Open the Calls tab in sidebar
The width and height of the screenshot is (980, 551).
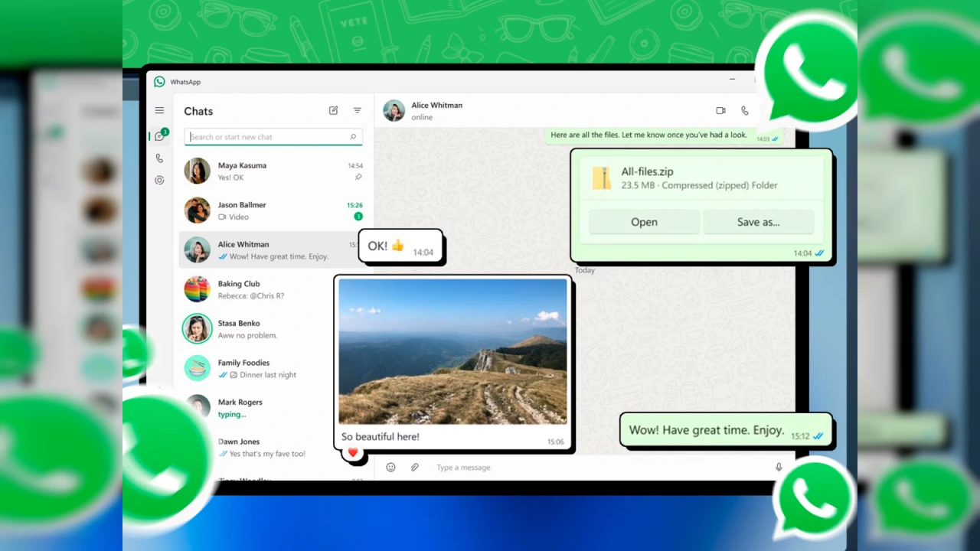(159, 158)
